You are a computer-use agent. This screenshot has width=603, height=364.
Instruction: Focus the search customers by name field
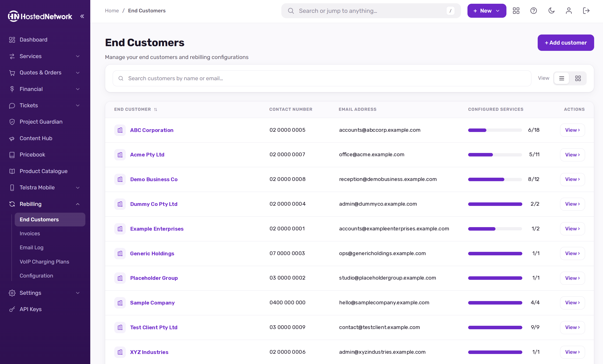point(322,78)
